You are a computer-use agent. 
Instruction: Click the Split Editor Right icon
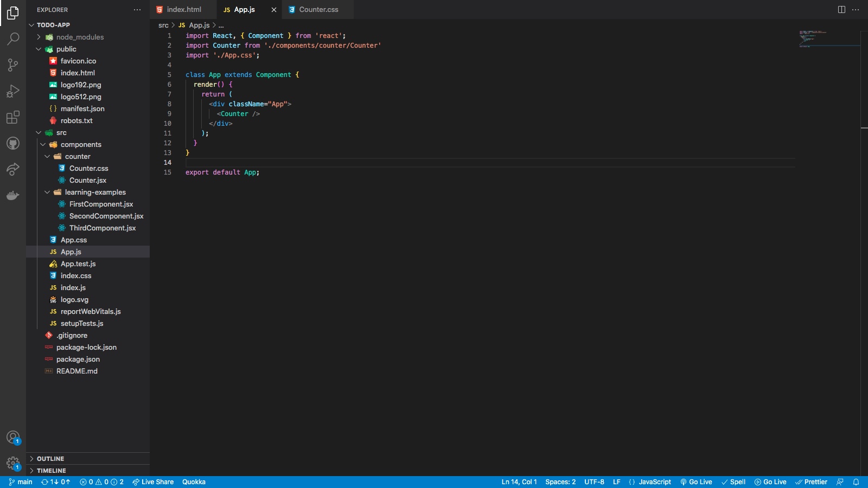[841, 9]
